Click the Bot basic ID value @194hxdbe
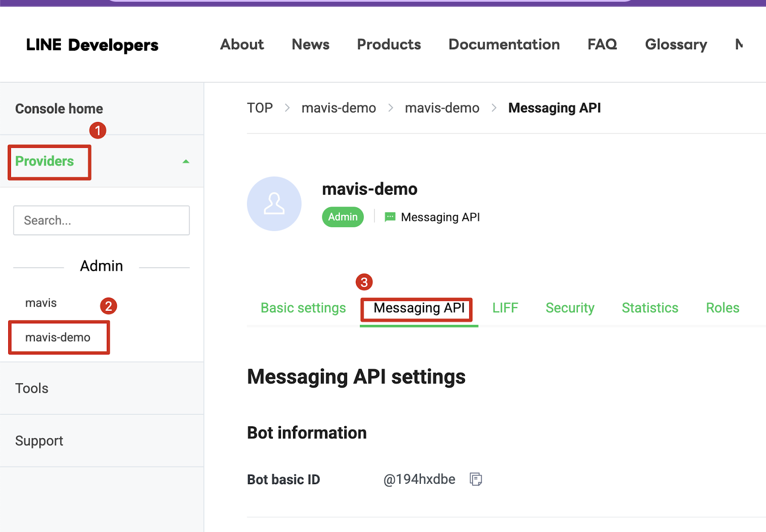 (x=419, y=479)
